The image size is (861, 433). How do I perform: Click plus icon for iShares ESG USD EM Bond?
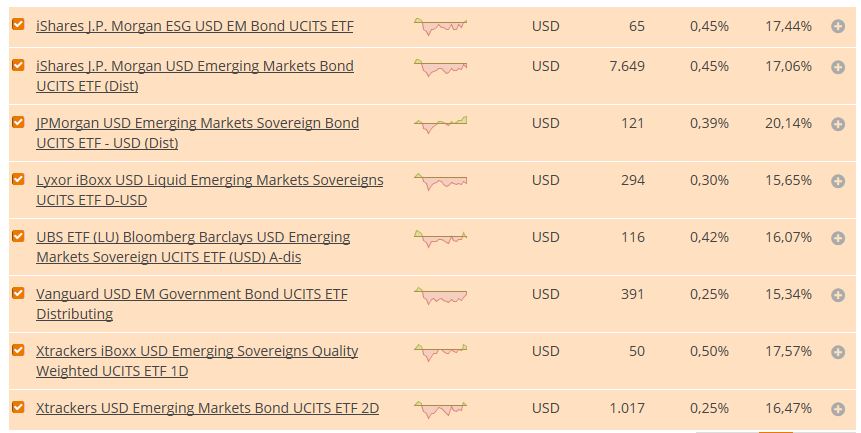click(838, 26)
